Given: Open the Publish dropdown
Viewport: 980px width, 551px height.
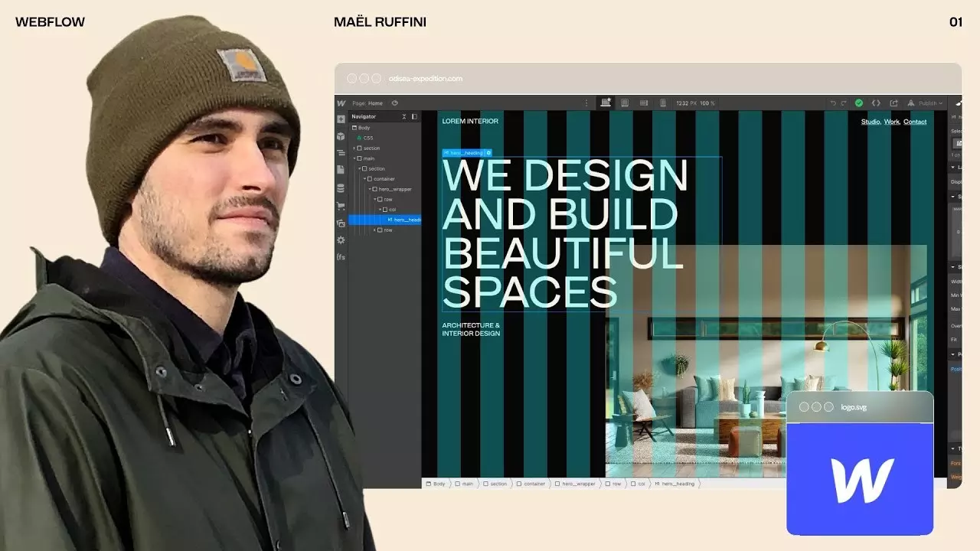Looking at the screenshot, I should [x=928, y=103].
